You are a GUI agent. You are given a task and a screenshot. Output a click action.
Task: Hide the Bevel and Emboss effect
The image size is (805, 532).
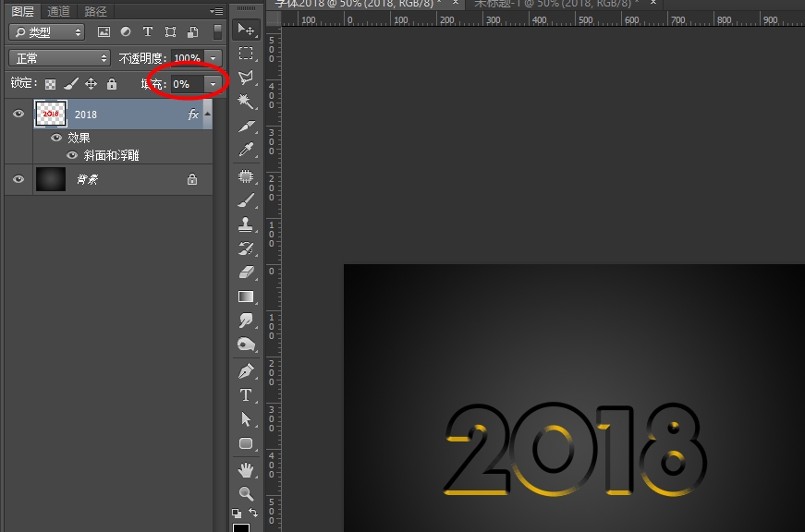pos(72,155)
